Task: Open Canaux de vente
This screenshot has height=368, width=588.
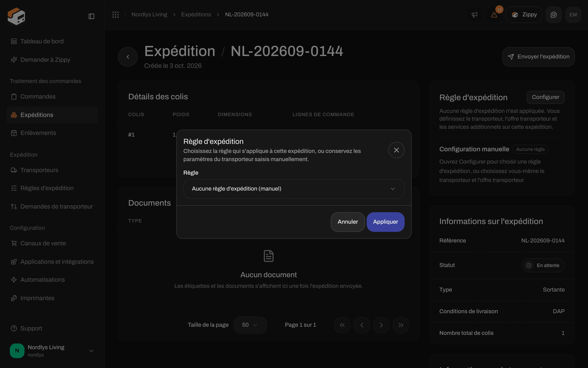Action: 52,243
